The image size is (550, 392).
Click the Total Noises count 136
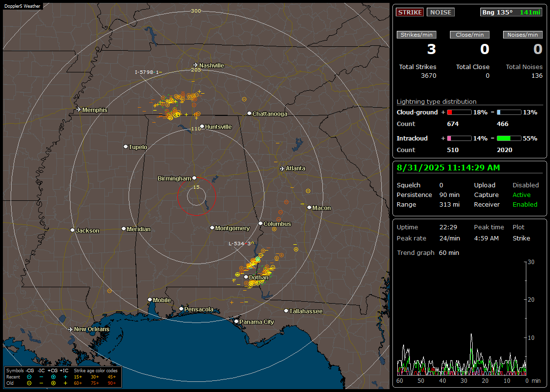[537, 76]
